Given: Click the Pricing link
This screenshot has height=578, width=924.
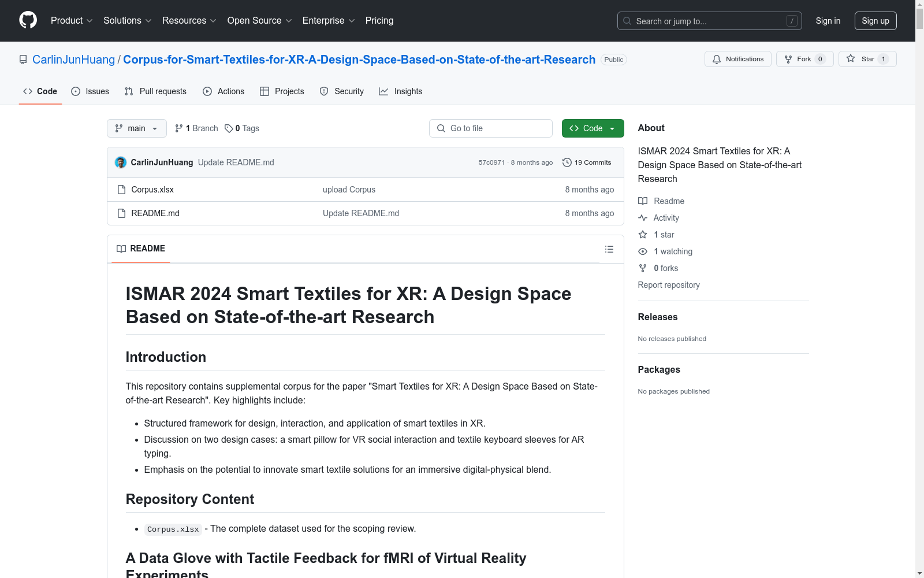Looking at the screenshot, I should point(379,21).
